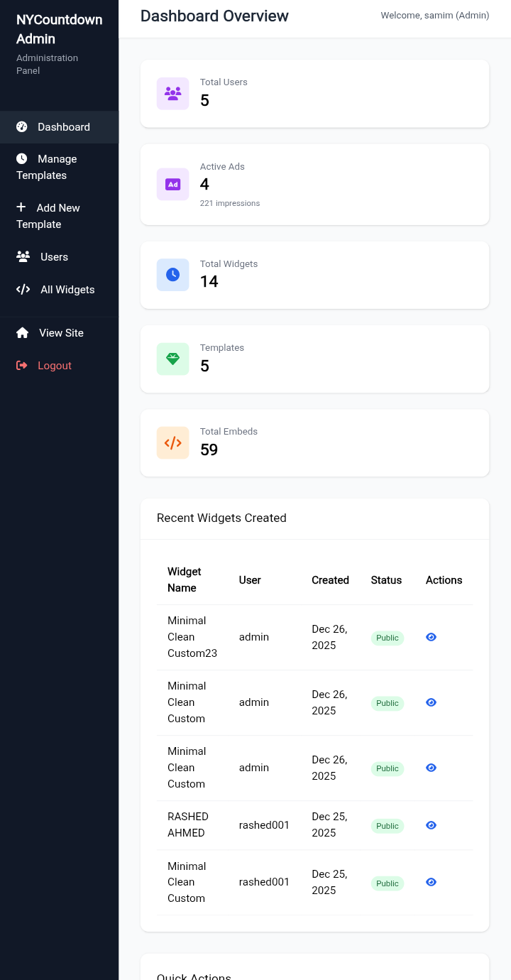Click Public status badge for Custom23 row

388,638
